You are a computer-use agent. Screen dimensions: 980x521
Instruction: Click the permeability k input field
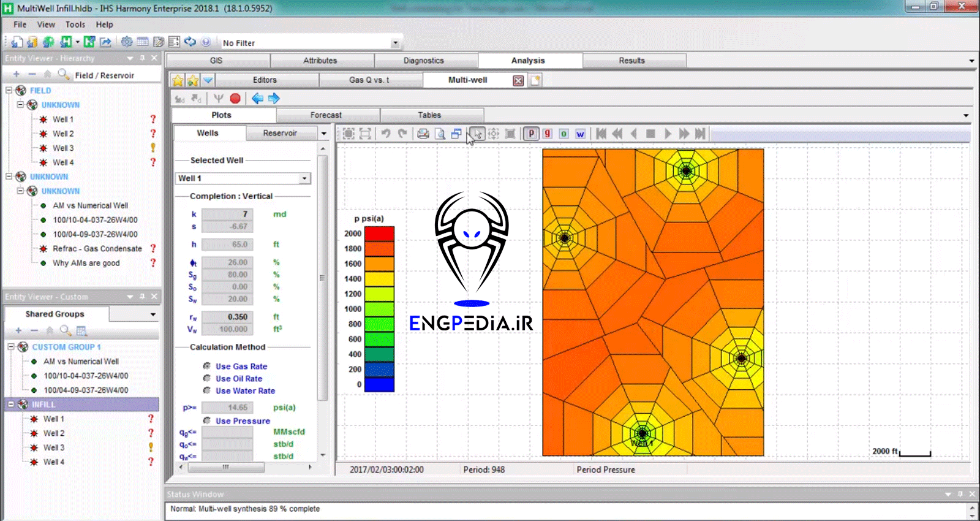[227, 214]
